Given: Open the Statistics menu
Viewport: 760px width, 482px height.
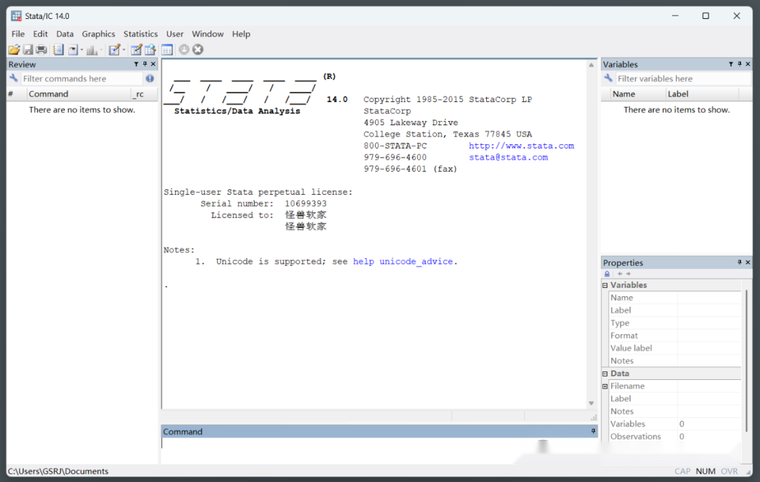Looking at the screenshot, I should click(x=141, y=34).
